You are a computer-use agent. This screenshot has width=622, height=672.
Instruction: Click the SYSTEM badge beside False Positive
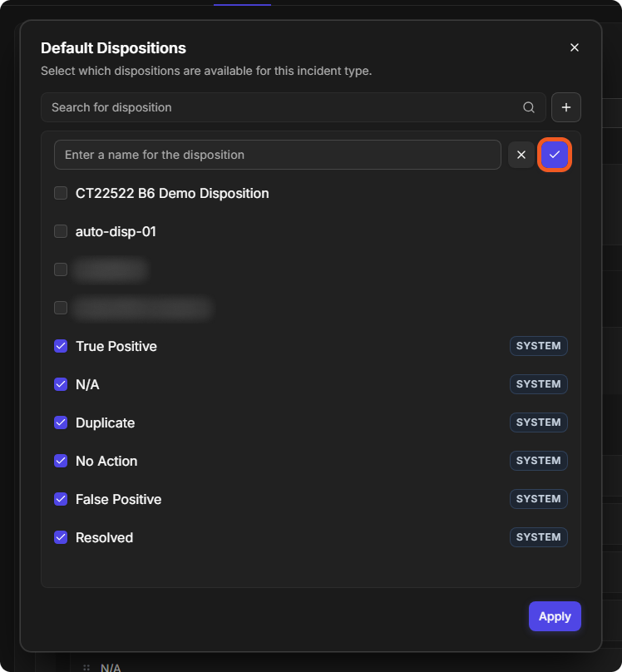[539, 499]
